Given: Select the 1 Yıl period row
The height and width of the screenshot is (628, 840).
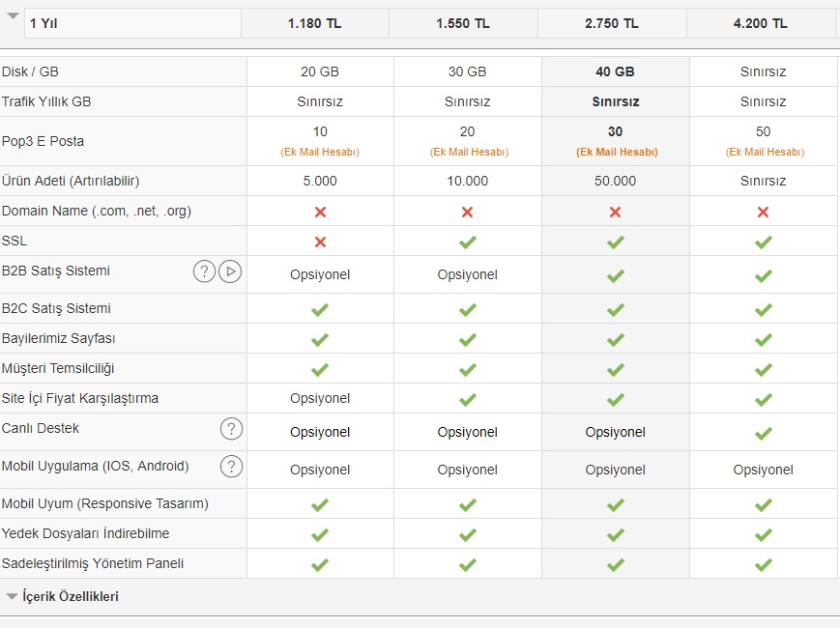Looking at the screenshot, I should 132,23.
